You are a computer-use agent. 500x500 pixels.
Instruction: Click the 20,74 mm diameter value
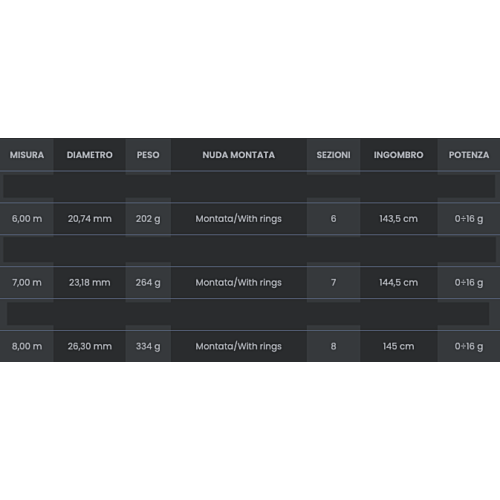90,219
